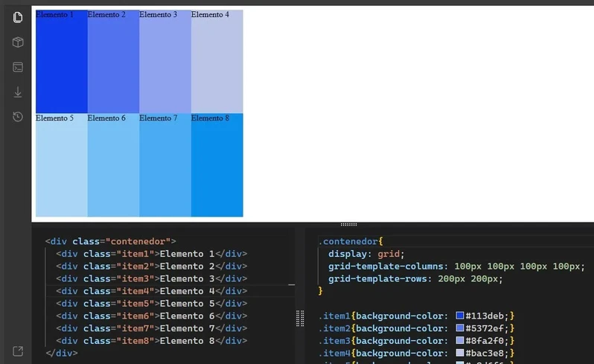Place the cursor on the HTML line with class="item1"
Viewport: 594px width, 364px height.
[152, 254]
